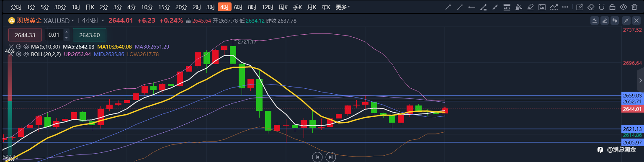Select the trend line segment tool
Viewport: 644px width, 162px height.
pos(495,7)
